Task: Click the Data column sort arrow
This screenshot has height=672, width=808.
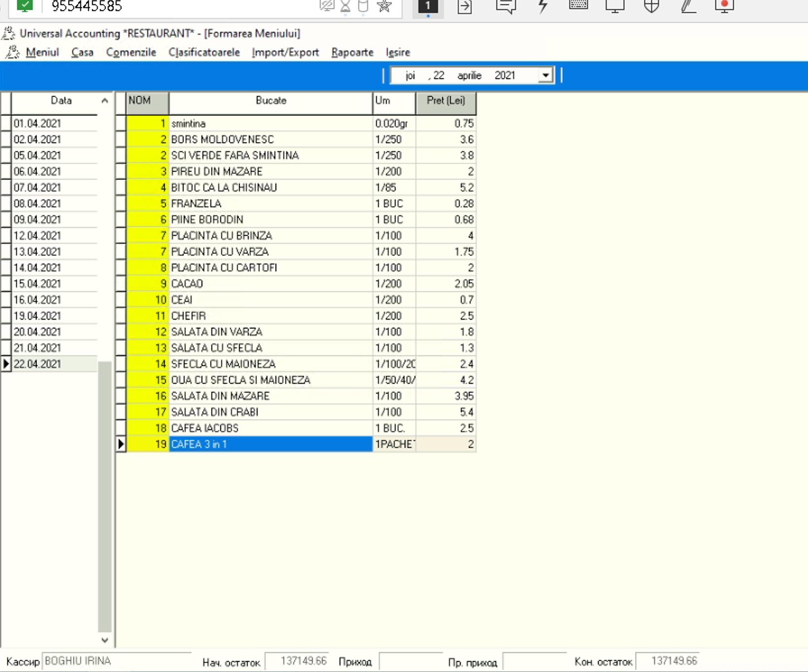Action: (105, 101)
